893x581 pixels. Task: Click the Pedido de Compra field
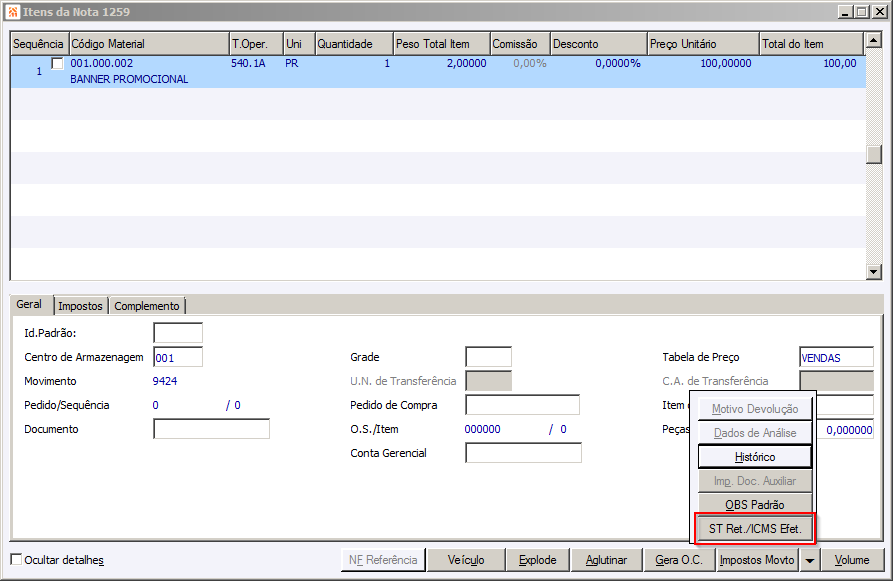click(522, 405)
